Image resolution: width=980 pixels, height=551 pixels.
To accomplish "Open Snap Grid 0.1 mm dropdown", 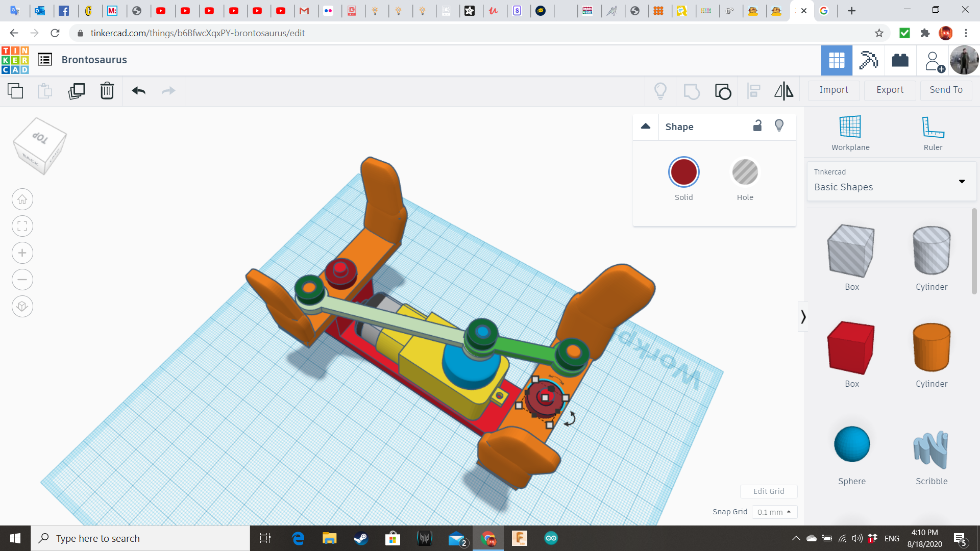I will point(774,512).
